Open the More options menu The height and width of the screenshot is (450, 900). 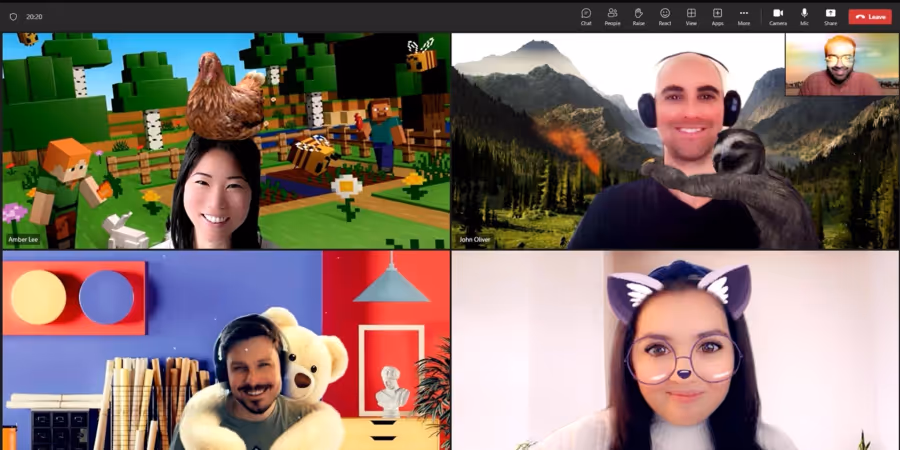pyautogui.click(x=744, y=17)
